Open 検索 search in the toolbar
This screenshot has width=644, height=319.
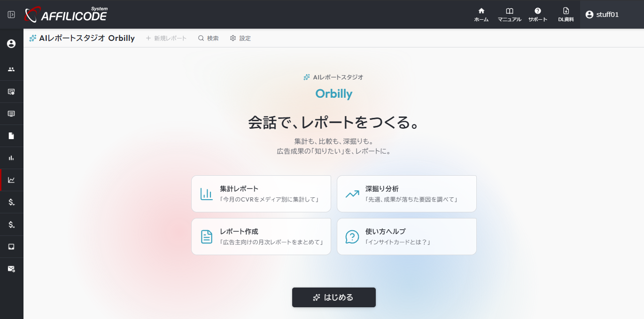(209, 38)
